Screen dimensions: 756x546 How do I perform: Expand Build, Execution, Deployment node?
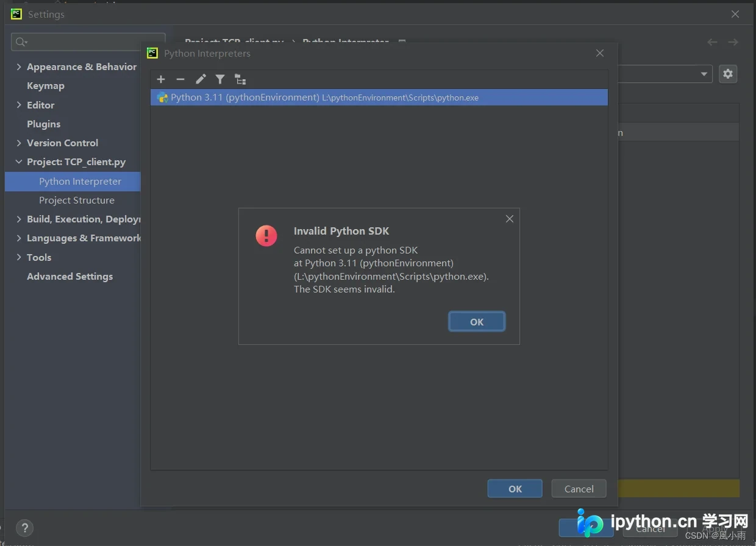click(x=19, y=219)
